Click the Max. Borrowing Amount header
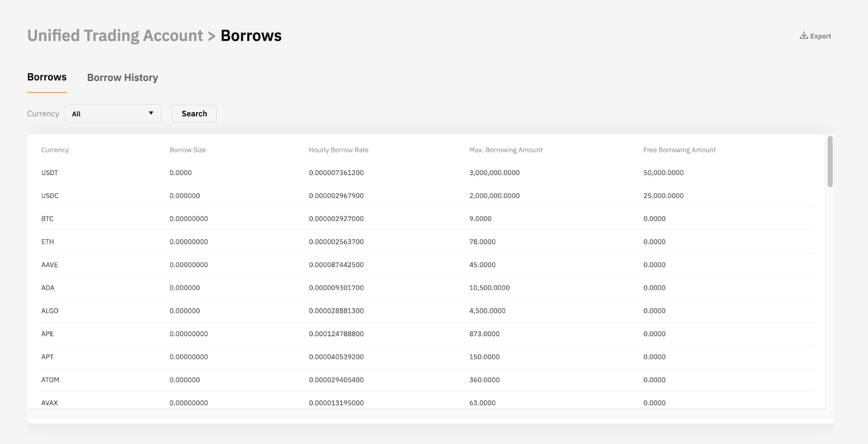The height and width of the screenshot is (444, 868). 506,150
